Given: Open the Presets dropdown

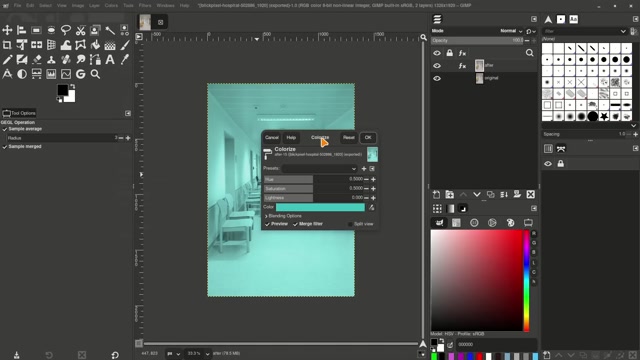Looking at the screenshot, I should click(x=320, y=169).
